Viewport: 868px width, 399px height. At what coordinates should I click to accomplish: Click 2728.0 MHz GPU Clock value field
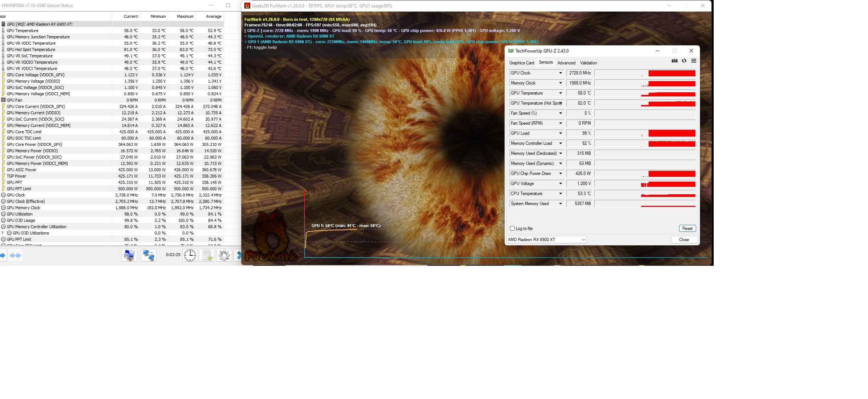(x=579, y=73)
